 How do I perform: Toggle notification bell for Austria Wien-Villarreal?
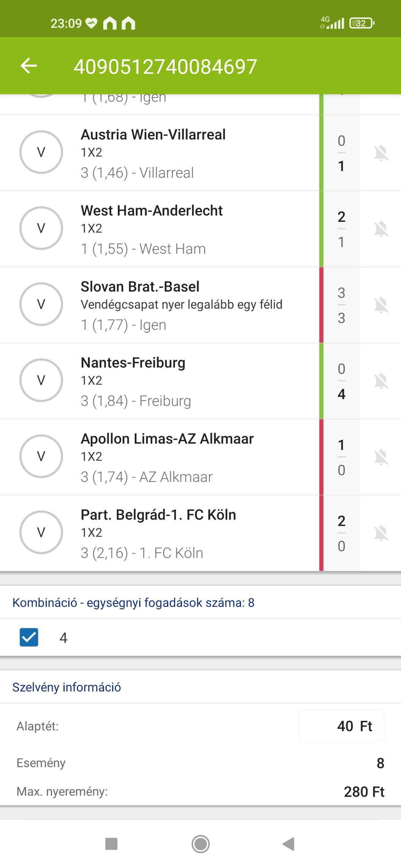pos(381,153)
